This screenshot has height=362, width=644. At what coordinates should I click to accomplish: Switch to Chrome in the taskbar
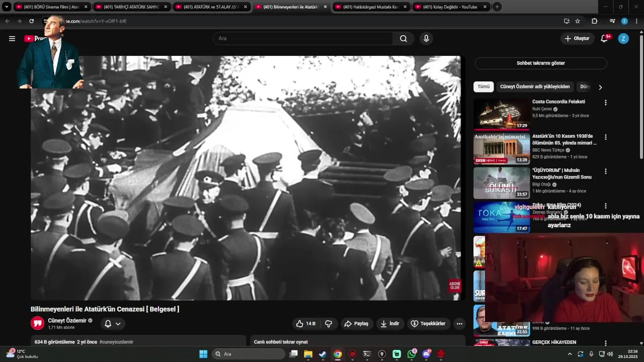point(338,354)
